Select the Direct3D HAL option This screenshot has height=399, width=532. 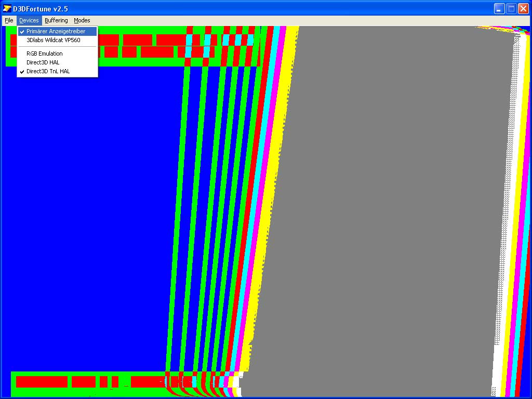tap(43, 62)
